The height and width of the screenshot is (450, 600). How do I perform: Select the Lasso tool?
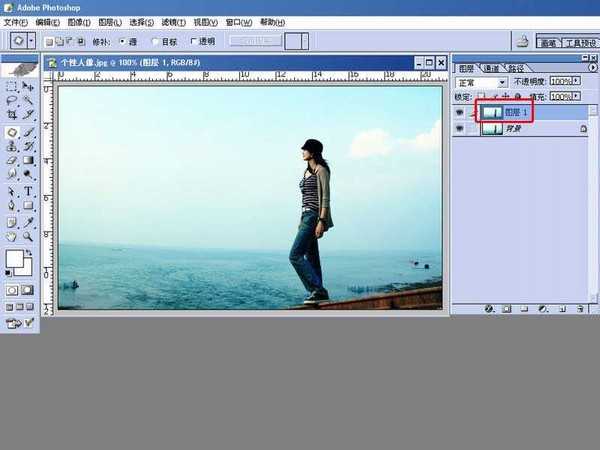(12, 100)
